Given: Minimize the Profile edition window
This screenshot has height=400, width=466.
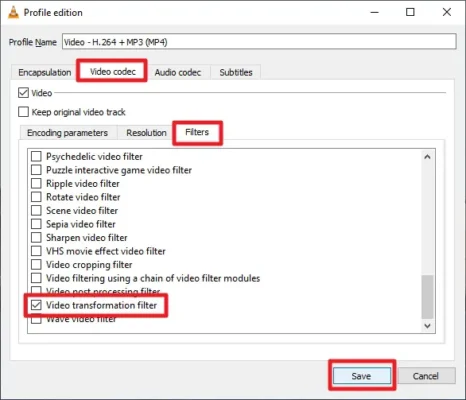Looking at the screenshot, I should (x=375, y=12).
